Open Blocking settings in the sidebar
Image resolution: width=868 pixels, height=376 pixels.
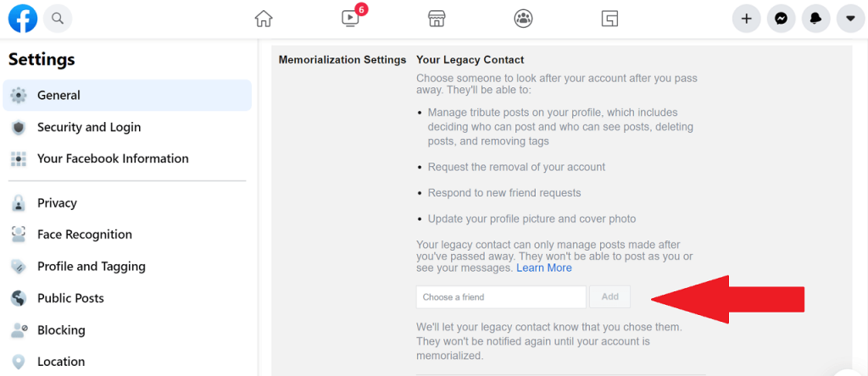(x=127, y=330)
